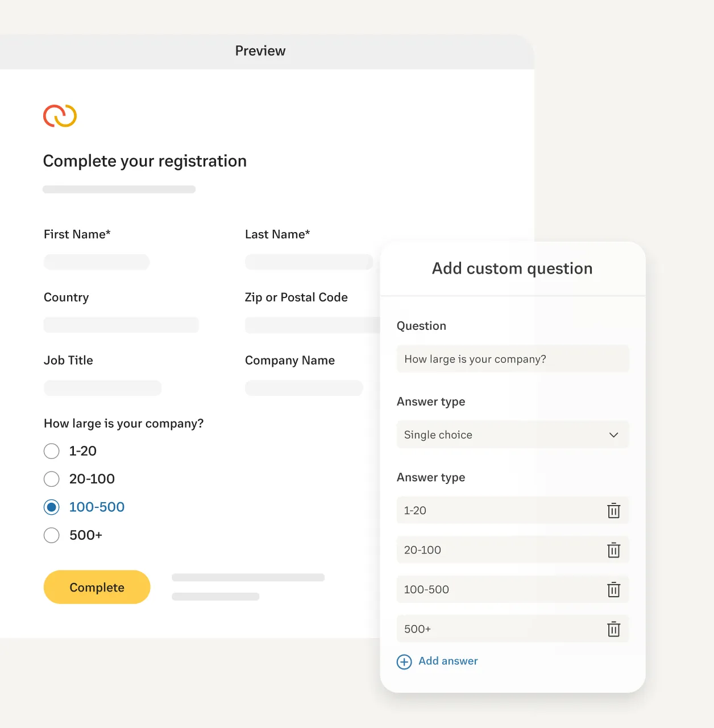714x728 pixels.
Task: Remove the 100-500 answer with trash icon
Action: tap(613, 590)
